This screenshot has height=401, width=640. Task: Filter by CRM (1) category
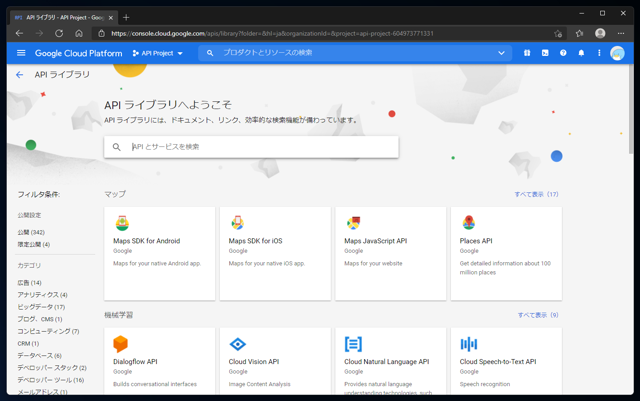pyautogui.click(x=28, y=344)
